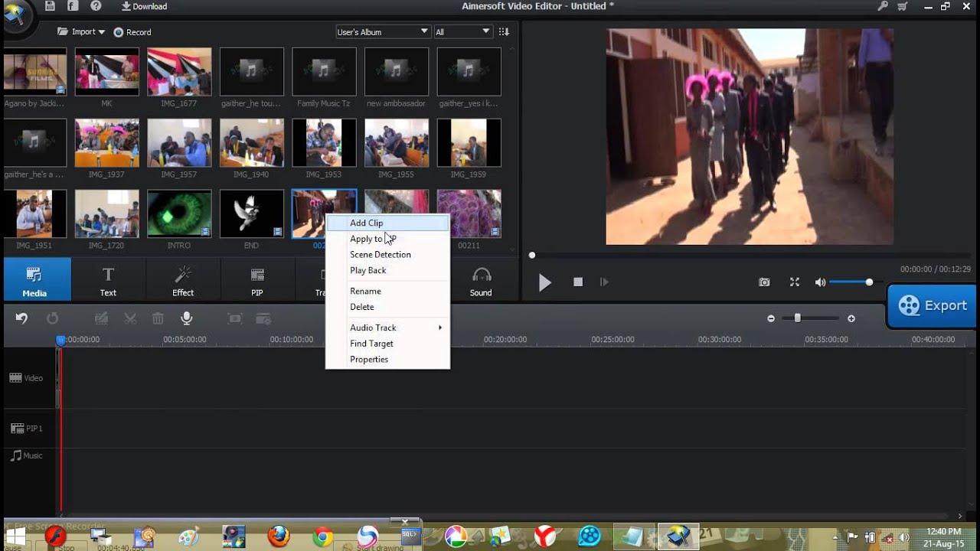
Task: Select the END dove thumbnail
Action: click(x=252, y=214)
